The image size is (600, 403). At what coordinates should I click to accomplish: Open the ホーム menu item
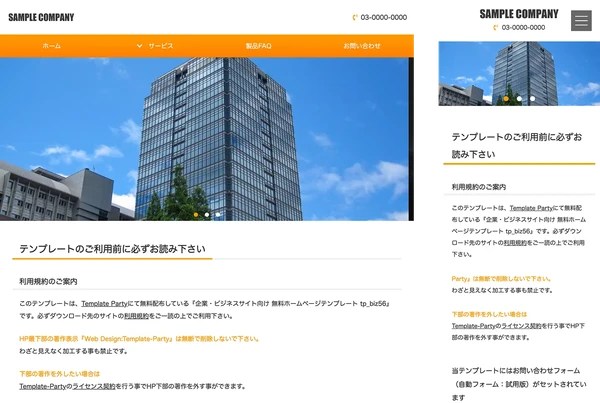52,46
